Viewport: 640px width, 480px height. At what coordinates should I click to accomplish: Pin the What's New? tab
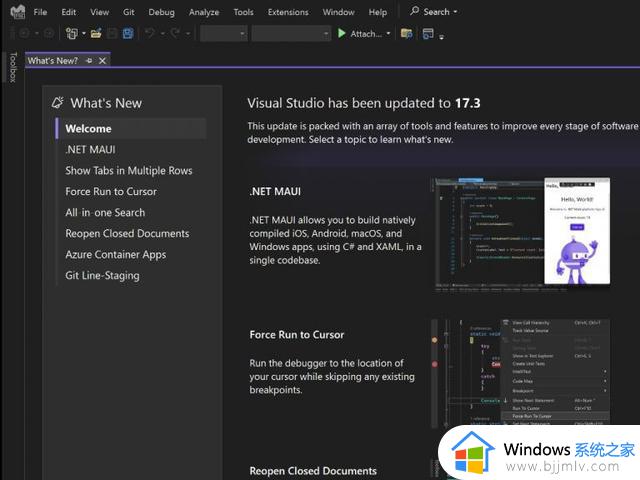(x=89, y=61)
